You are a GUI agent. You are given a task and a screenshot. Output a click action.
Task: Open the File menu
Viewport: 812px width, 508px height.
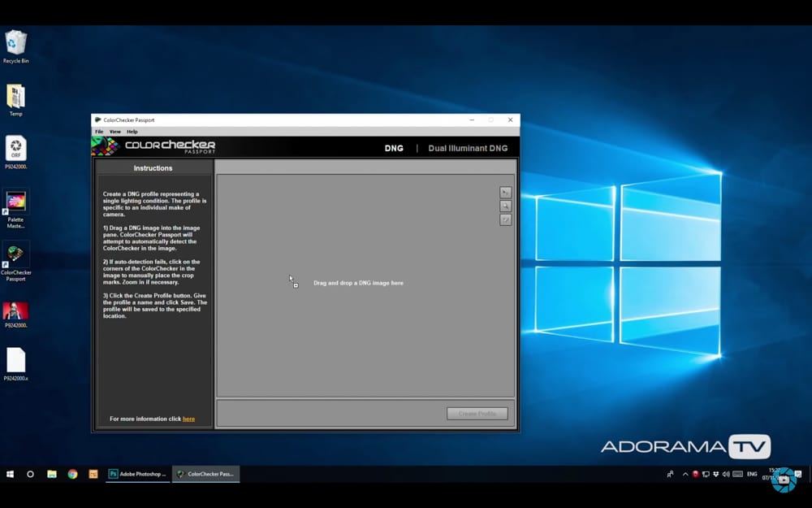[x=99, y=132]
